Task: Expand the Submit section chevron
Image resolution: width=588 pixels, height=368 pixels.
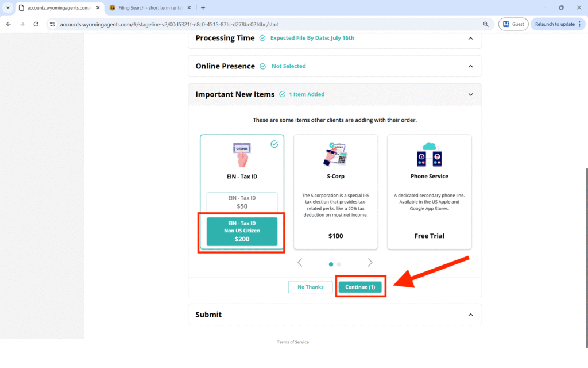Action: [x=470, y=315]
